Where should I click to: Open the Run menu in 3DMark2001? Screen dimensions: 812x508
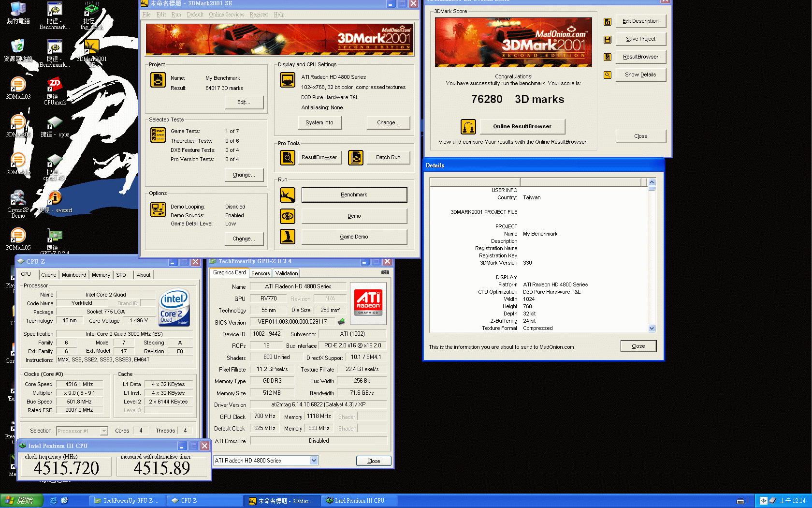coord(176,15)
